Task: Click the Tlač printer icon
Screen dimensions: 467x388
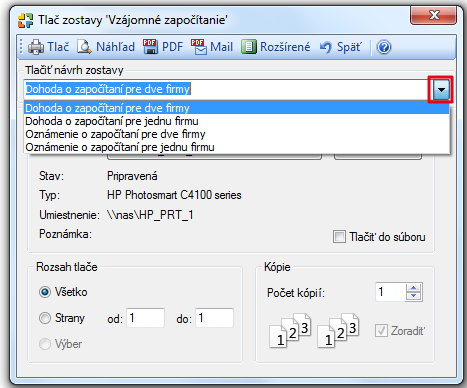Action: 36,47
